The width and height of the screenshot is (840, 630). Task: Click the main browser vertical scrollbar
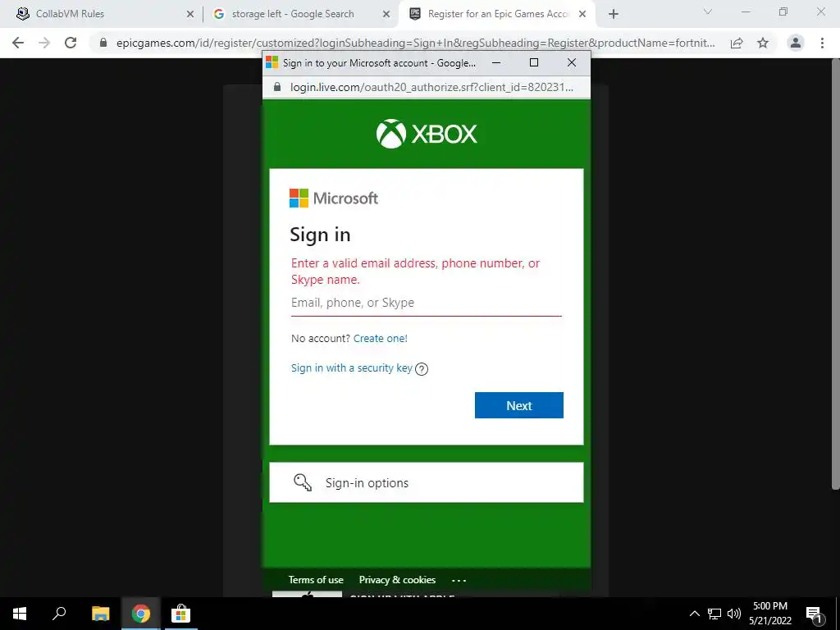click(835, 274)
